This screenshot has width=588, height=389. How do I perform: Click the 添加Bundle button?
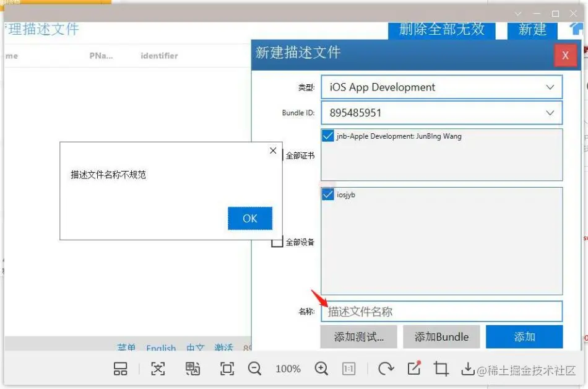pyautogui.click(x=441, y=337)
